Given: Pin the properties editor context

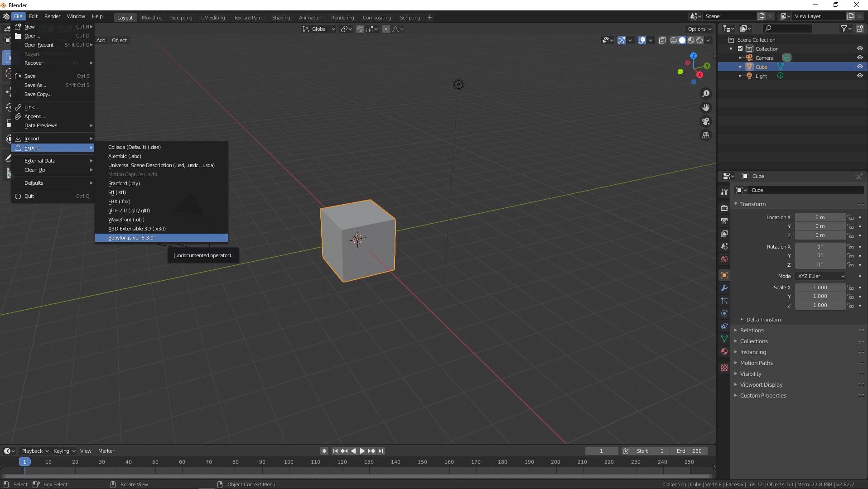Looking at the screenshot, I should click(859, 176).
